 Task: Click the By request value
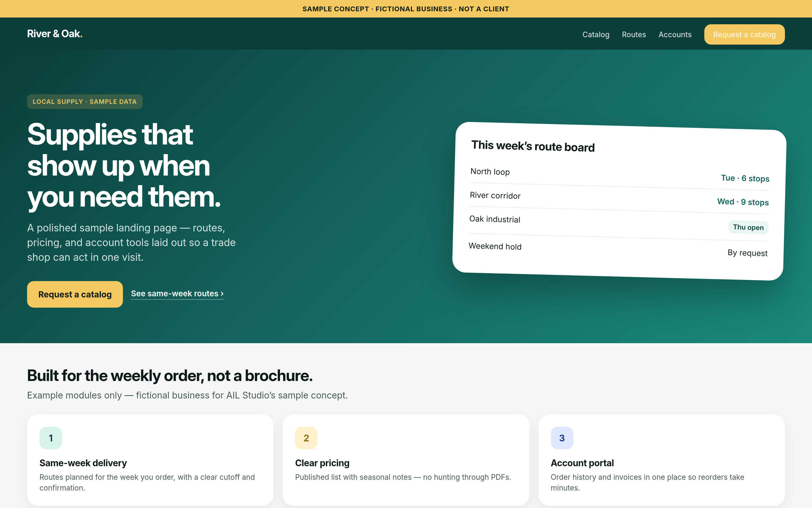(747, 253)
